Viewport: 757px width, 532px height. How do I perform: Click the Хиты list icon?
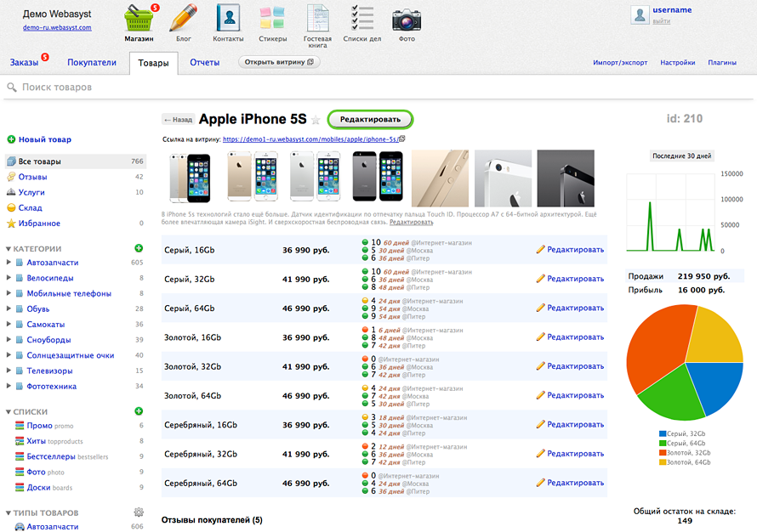coord(20,441)
